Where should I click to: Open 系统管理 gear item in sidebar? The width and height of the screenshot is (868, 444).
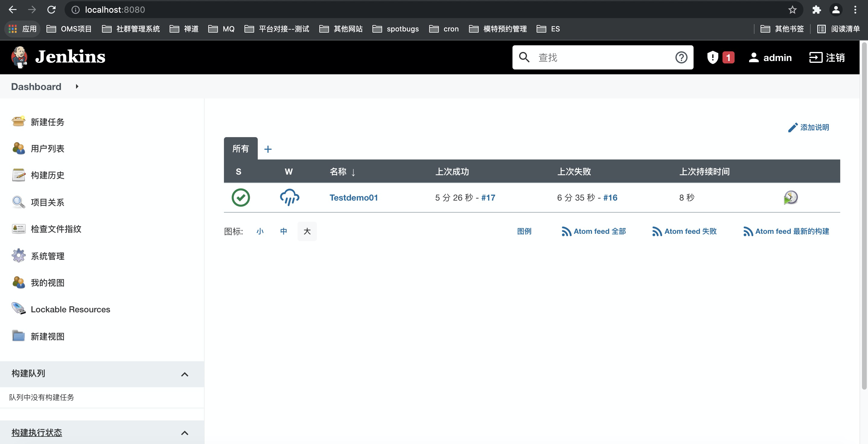pyautogui.click(x=47, y=256)
